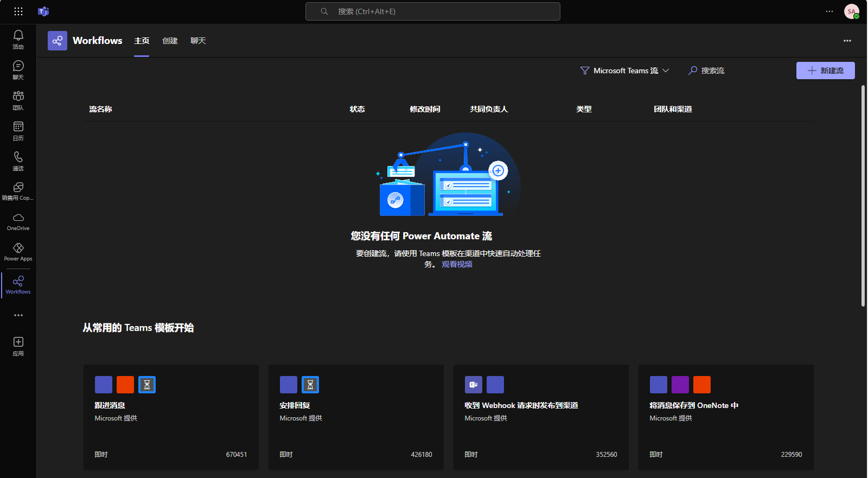Open the 跟进消息 template card
Viewport: 868px width, 478px height.
[x=171, y=417]
